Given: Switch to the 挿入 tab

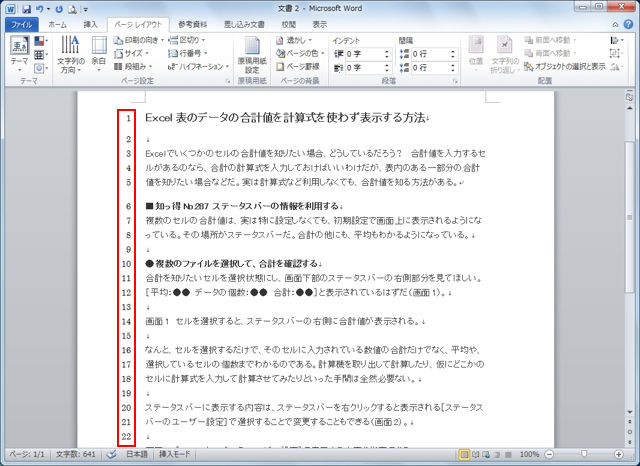Looking at the screenshot, I should point(90,24).
